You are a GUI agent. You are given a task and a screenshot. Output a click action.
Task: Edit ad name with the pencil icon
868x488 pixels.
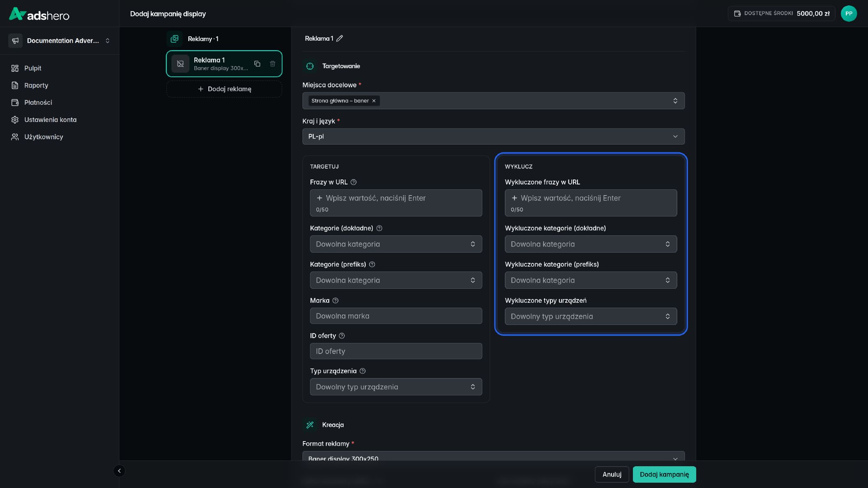pyautogui.click(x=339, y=39)
